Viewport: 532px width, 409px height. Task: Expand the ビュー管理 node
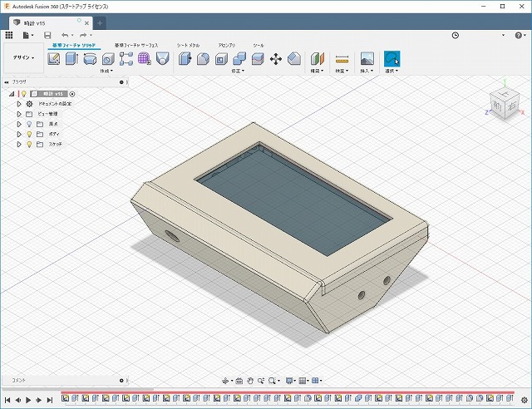click(19, 114)
